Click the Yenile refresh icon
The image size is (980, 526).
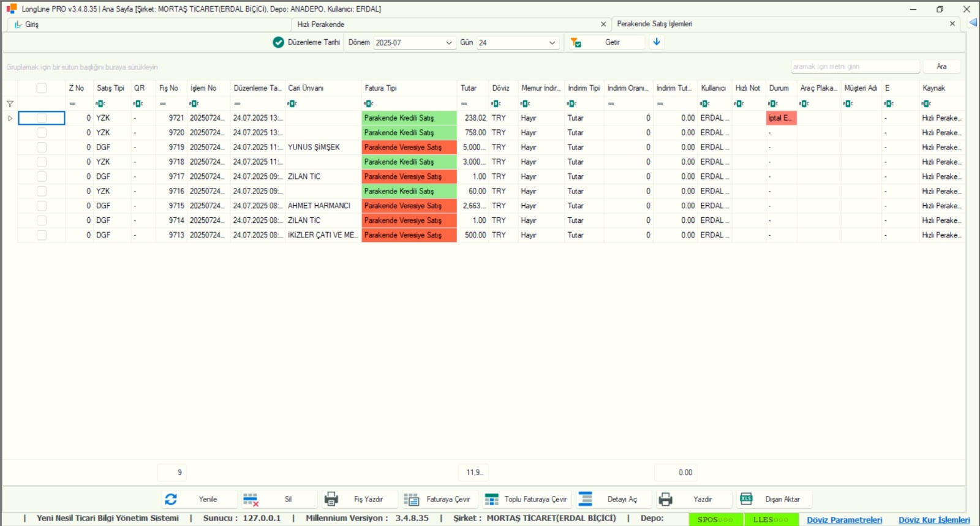(x=171, y=499)
